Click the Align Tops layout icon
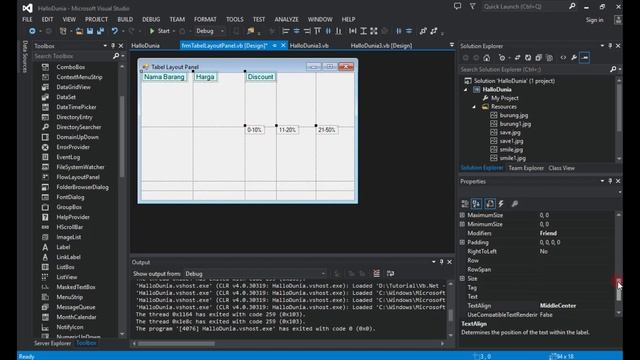 (318, 31)
